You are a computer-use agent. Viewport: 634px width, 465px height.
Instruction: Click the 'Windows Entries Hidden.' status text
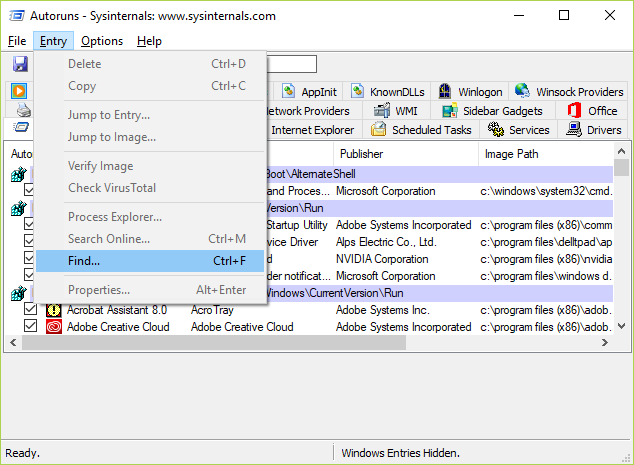coord(400,453)
